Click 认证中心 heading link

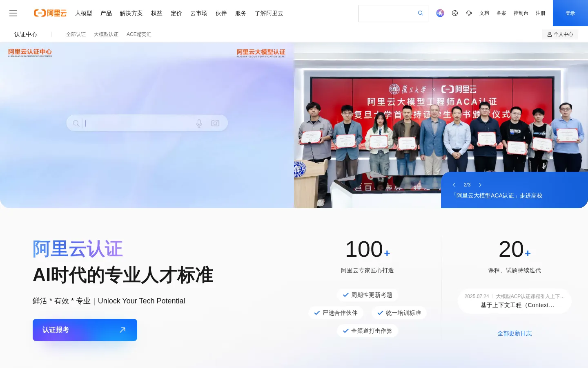point(26,34)
